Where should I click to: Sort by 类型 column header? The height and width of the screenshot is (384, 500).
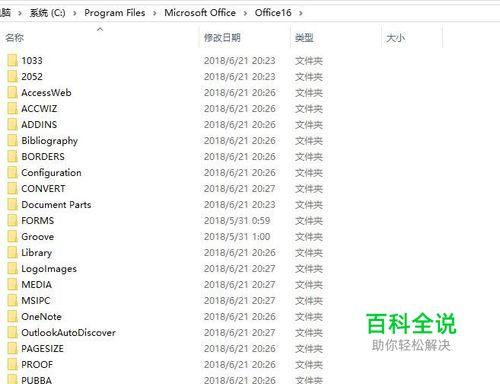coord(304,38)
